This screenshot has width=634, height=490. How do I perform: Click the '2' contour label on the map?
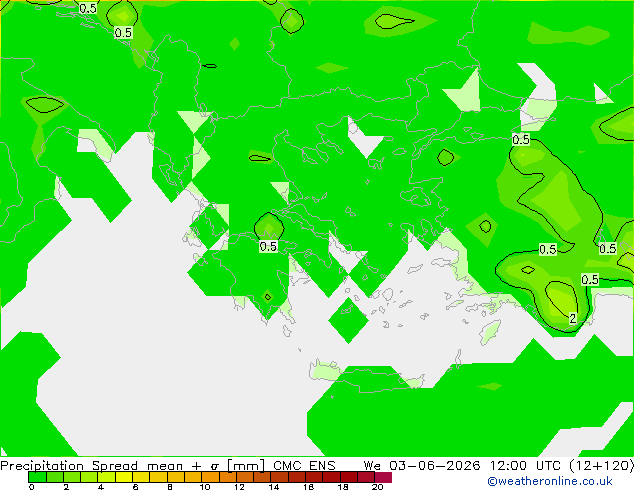click(x=573, y=318)
